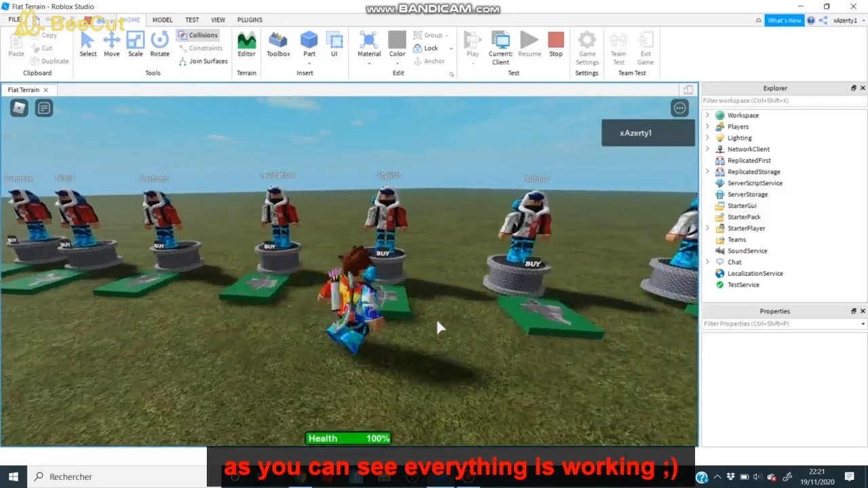Open the three-dots menu in viewport
The height and width of the screenshot is (488, 868).
click(x=679, y=108)
